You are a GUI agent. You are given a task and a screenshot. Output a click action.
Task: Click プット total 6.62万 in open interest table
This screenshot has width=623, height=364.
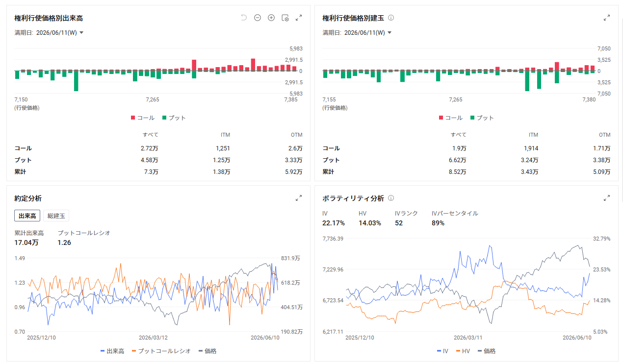point(459,160)
